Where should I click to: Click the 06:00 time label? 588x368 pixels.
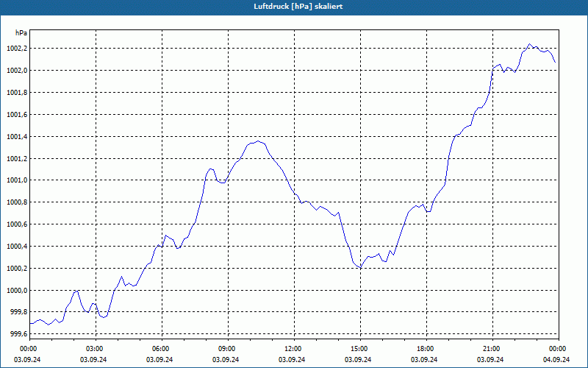click(x=162, y=349)
